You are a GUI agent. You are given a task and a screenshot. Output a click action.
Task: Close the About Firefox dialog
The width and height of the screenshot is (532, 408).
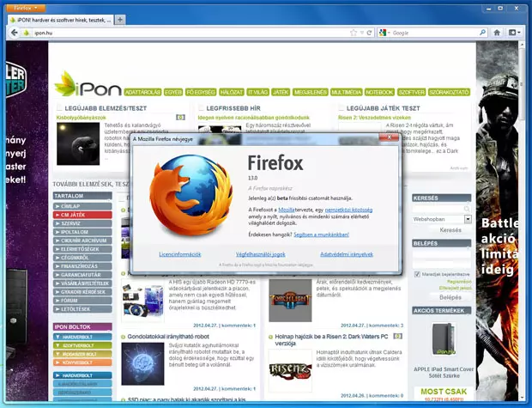(390, 137)
